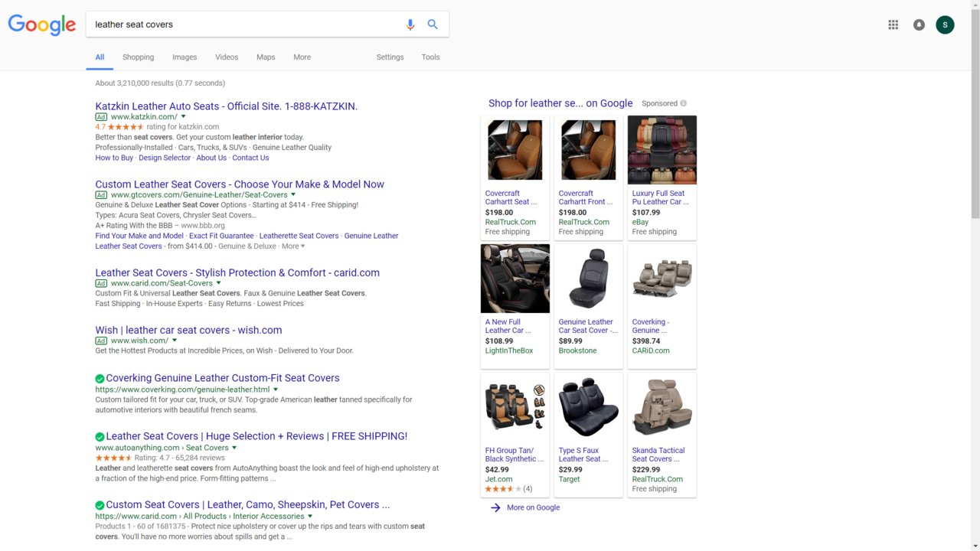Click the Leatherette Seat Covers sitelink
This screenshot has width=980, height=551.
[299, 236]
